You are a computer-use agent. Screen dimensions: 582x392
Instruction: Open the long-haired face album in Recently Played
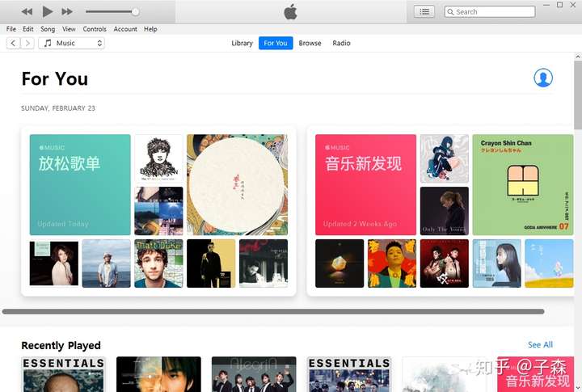(x=158, y=374)
